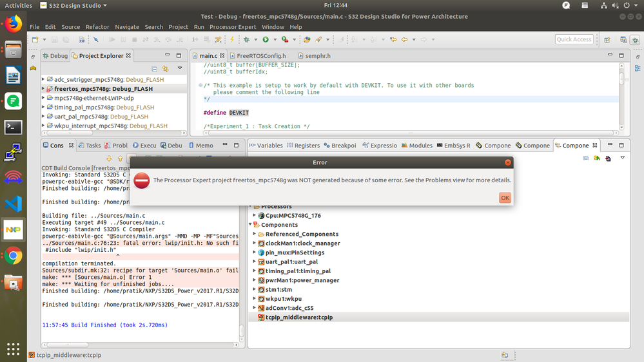Select pin_mux:PinSettings component
Image resolution: width=644 pixels, height=362 pixels.
click(x=295, y=252)
